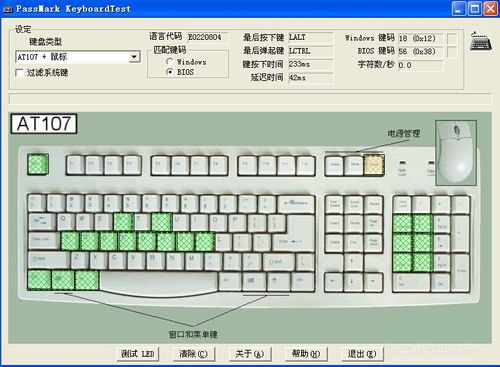Click the left Shift key on the keyboard
Viewport: 500px width, 367px height.
coord(49,260)
